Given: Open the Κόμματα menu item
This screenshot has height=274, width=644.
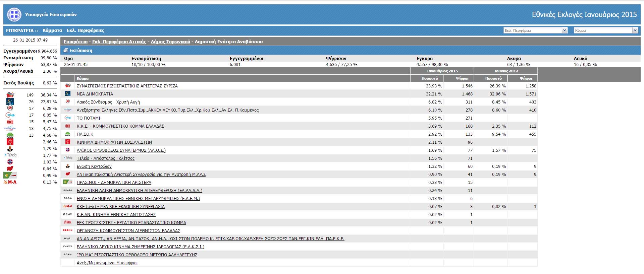Looking at the screenshot, I should 52,30.
